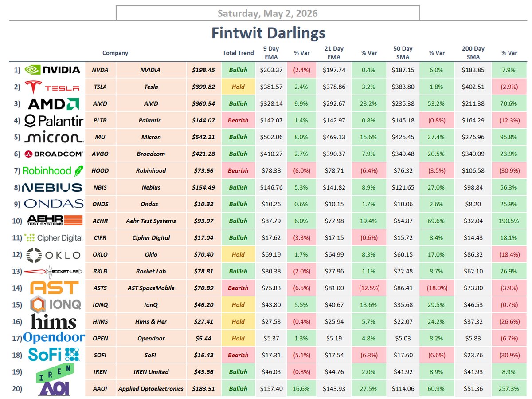
Task: Click NVIDIA's Bullish trend cell
Action: click(238, 70)
